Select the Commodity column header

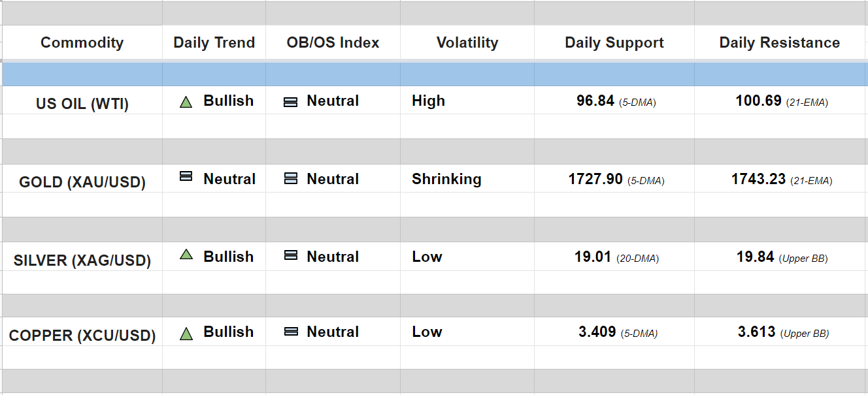[x=82, y=43]
